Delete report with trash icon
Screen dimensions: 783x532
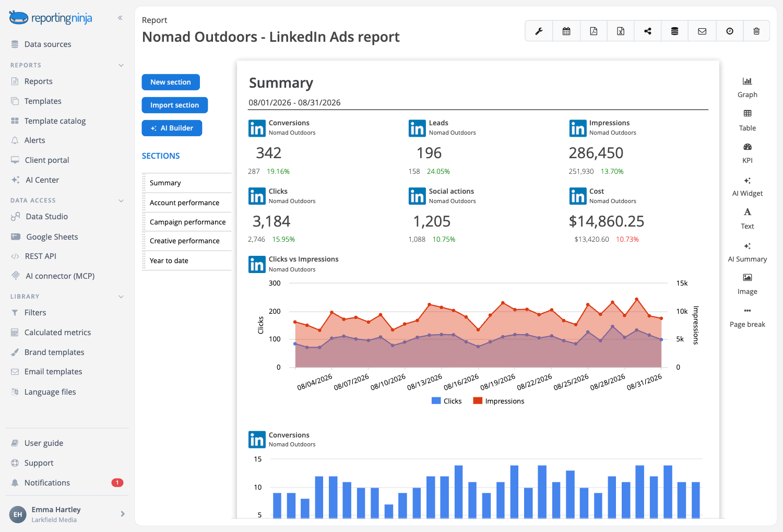click(756, 31)
